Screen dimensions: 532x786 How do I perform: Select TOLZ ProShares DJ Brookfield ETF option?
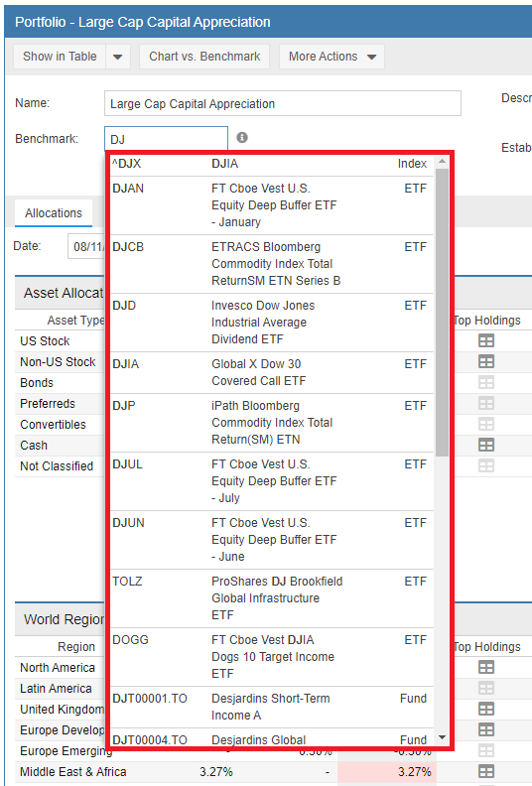click(x=271, y=598)
